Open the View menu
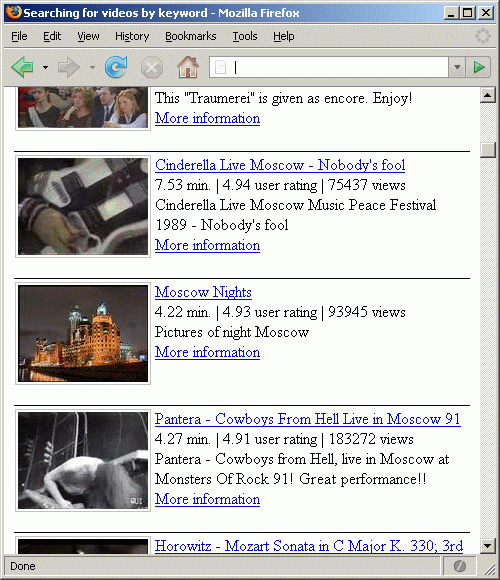The image size is (500, 580). 88,36
